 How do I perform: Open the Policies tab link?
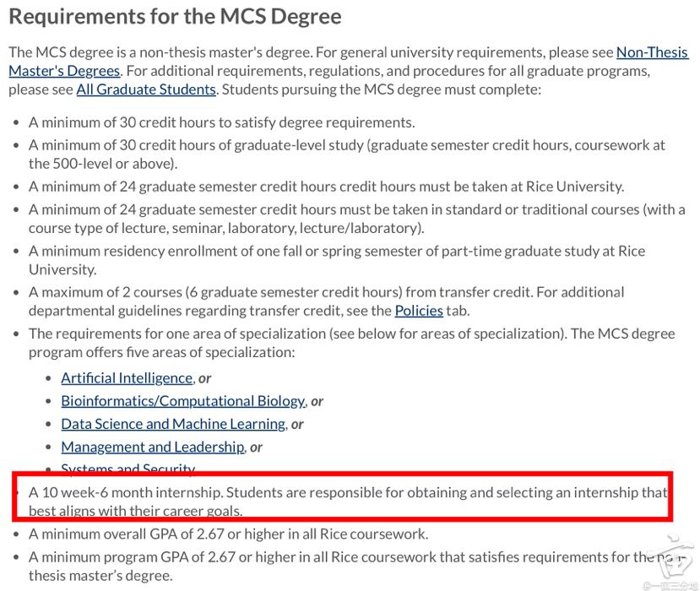pyautogui.click(x=419, y=310)
